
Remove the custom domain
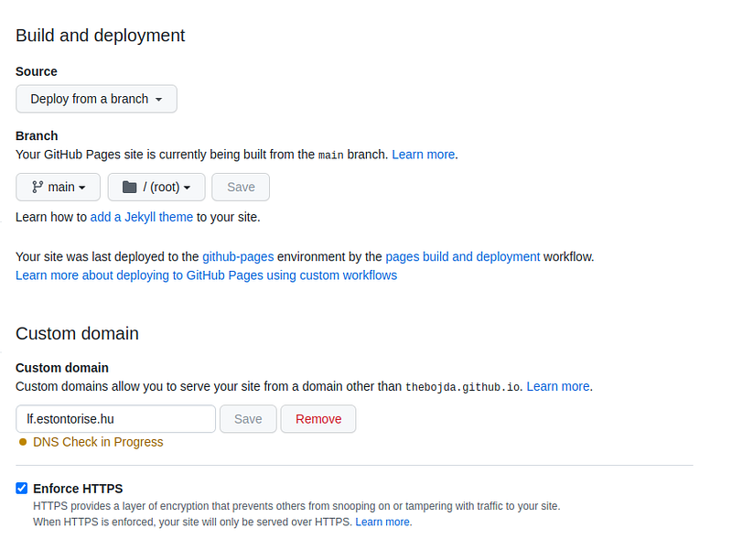click(x=318, y=419)
